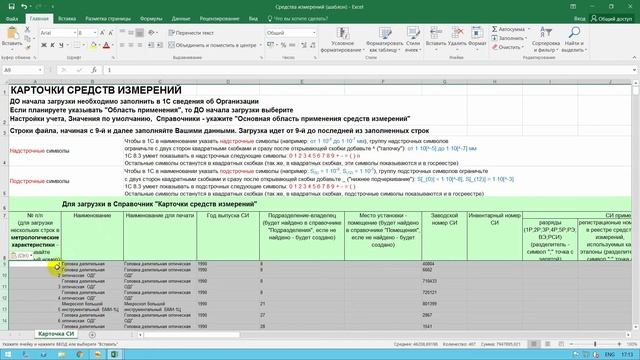Click the Undo arrow icon

24,7
